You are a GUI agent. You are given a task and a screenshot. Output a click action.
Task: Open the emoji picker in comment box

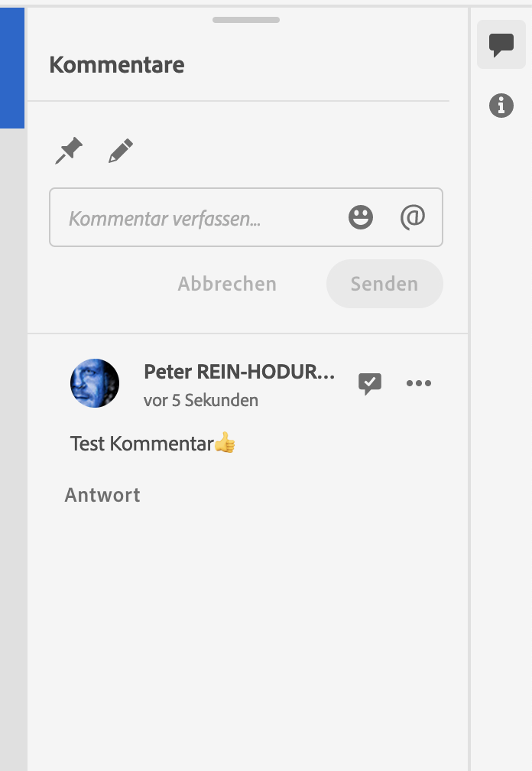pos(361,217)
